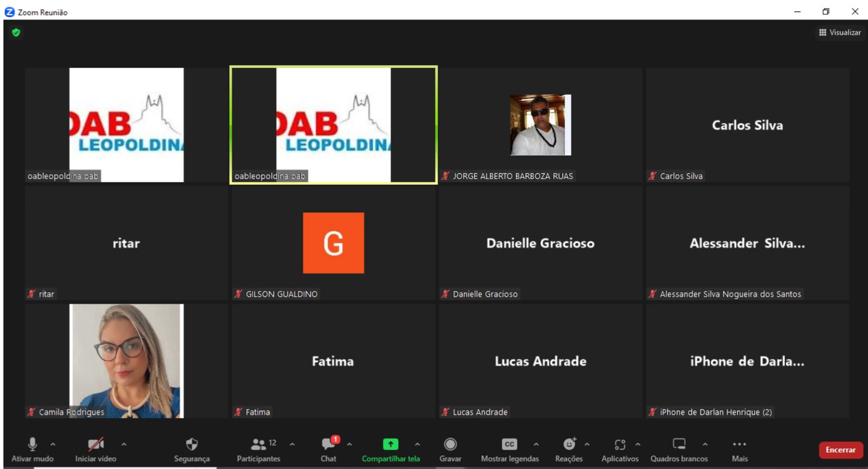Click the Visualizar grid icon
This screenshot has height=469, width=868.
point(822,33)
